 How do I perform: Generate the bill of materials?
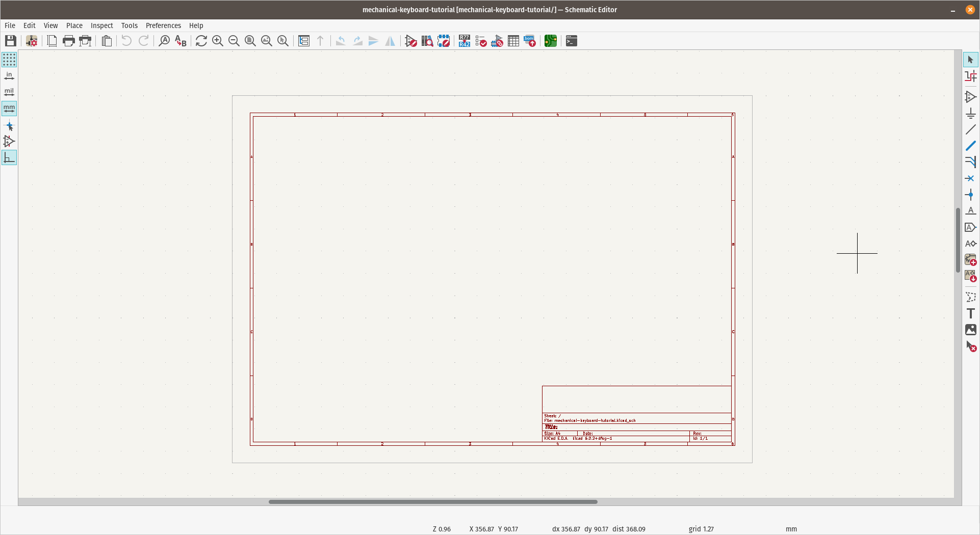tap(530, 41)
